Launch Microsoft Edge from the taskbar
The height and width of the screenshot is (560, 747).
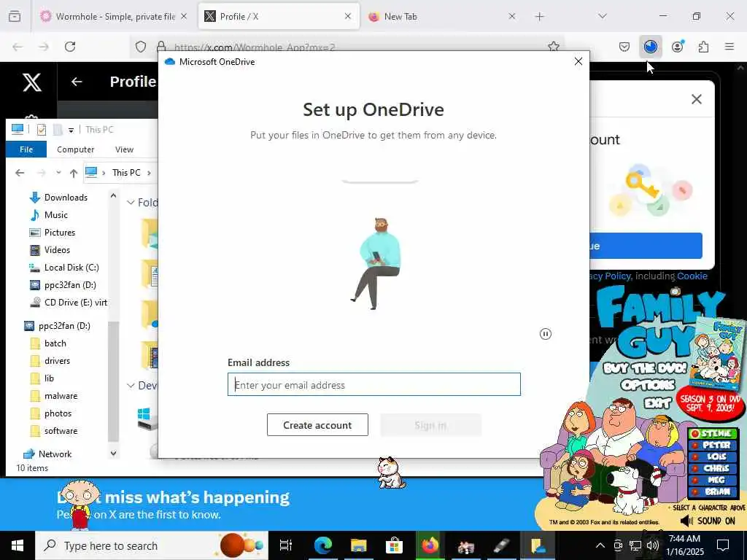tap(322, 545)
